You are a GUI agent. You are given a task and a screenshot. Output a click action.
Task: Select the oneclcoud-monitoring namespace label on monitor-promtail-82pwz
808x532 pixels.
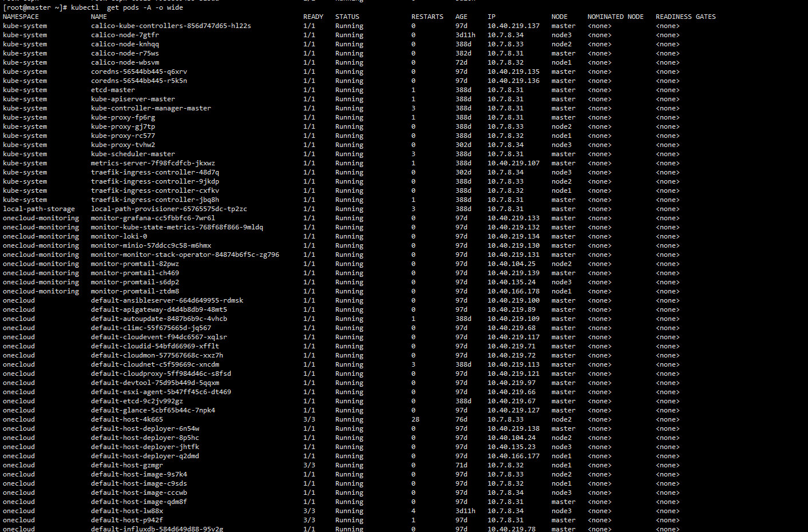(41, 263)
